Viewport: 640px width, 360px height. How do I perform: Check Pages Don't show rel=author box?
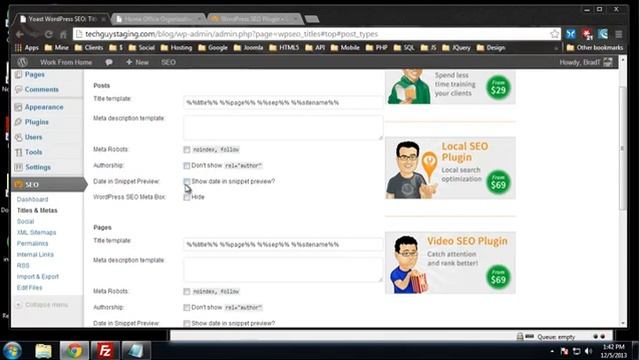187,307
